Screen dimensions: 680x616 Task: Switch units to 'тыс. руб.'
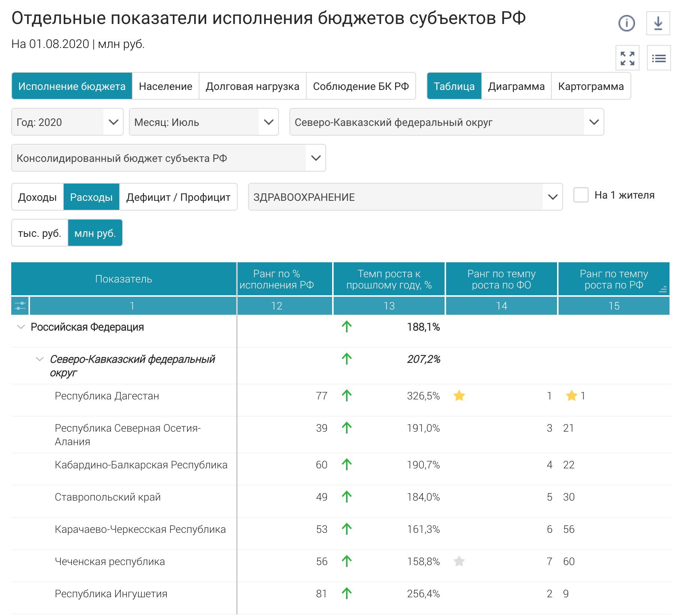40,233
